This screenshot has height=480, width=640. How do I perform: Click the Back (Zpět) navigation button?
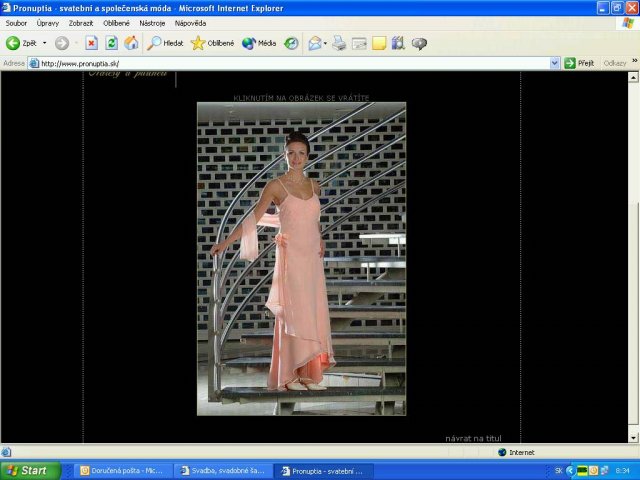tap(22, 43)
